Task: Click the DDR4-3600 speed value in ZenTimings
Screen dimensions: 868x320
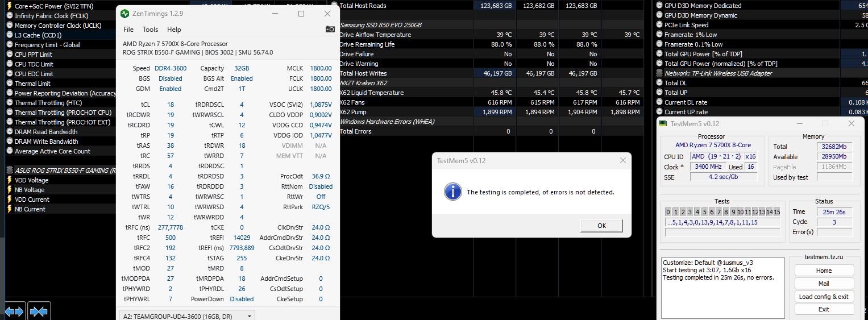Action: (171, 68)
